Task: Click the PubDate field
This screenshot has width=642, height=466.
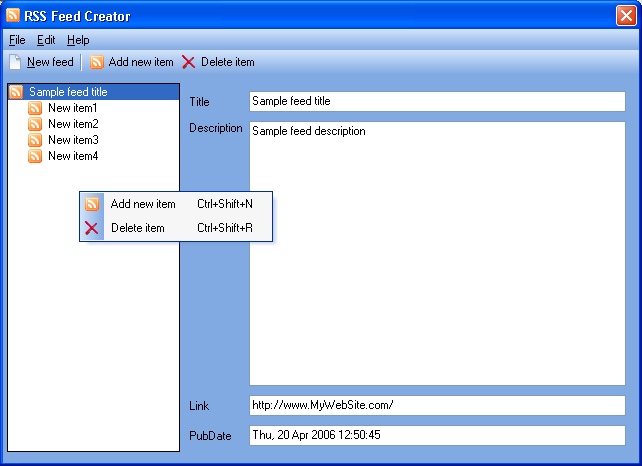Action: click(x=437, y=435)
